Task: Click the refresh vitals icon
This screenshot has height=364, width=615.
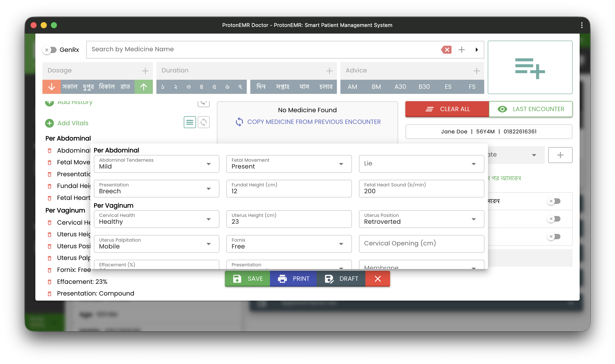Action: point(204,122)
